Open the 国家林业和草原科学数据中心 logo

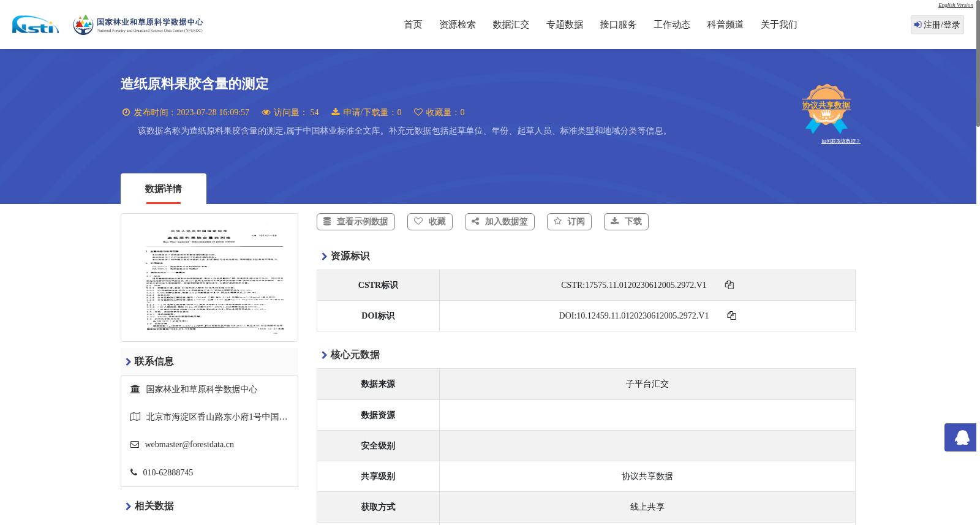(138, 25)
